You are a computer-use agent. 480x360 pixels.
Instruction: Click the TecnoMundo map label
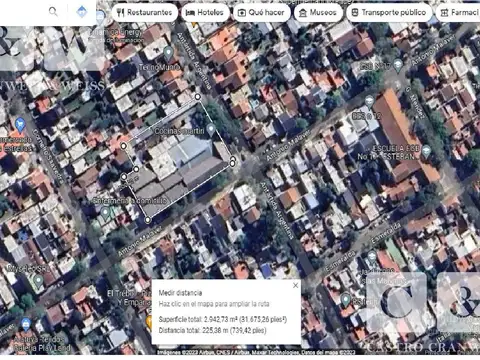pyautogui.click(x=159, y=67)
